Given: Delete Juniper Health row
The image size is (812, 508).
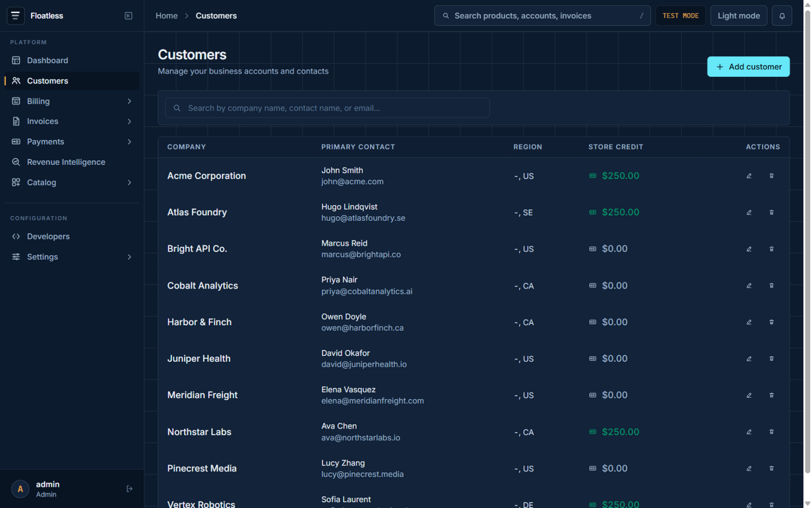Looking at the screenshot, I should (771, 358).
